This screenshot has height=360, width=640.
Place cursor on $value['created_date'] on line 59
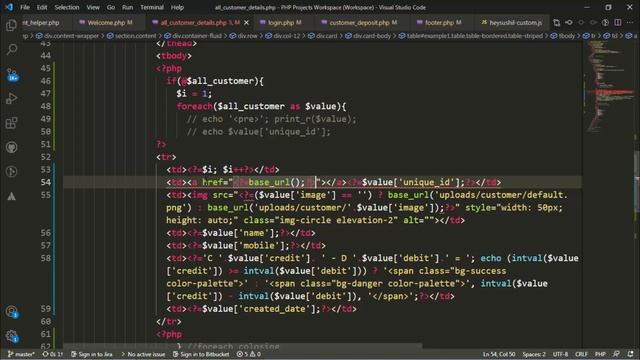(x=261, y=309)
